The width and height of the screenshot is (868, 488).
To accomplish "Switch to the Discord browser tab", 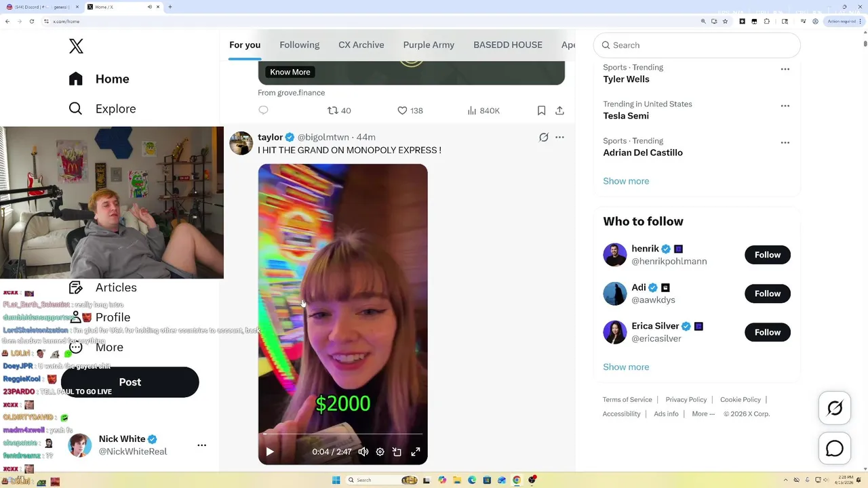I will pos(43,7).
